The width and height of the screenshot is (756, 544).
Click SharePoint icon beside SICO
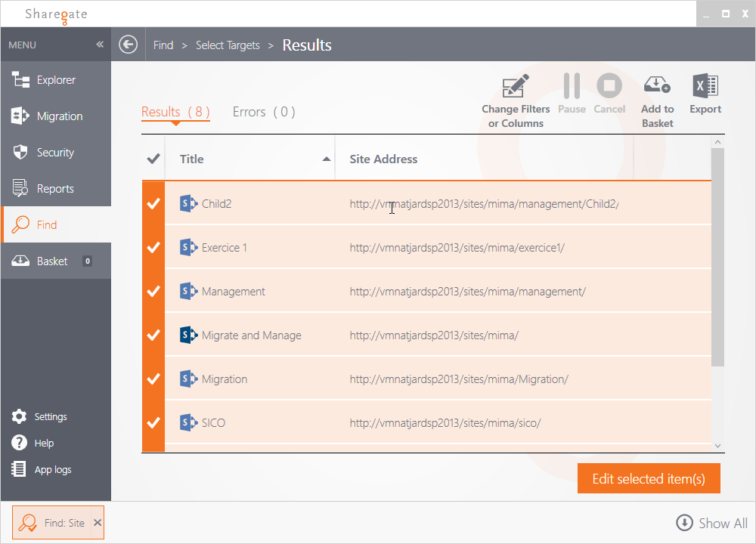coord(188,423)
